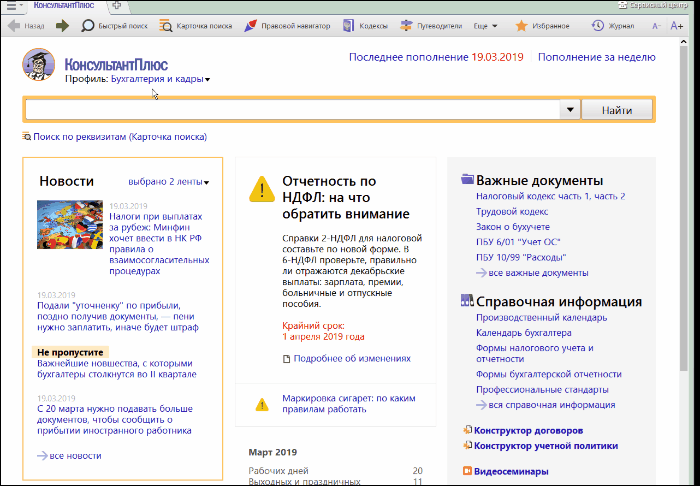This screenshot has height=486, width=700.
Task: Expand the Еще toolbar dropdown
Action: [485, 26]
